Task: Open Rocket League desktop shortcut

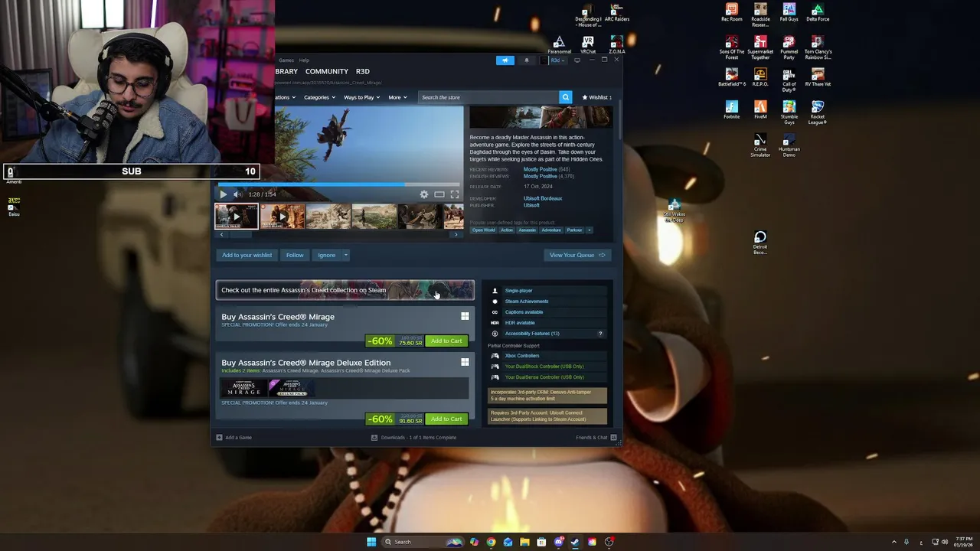Action: point(818,112)
